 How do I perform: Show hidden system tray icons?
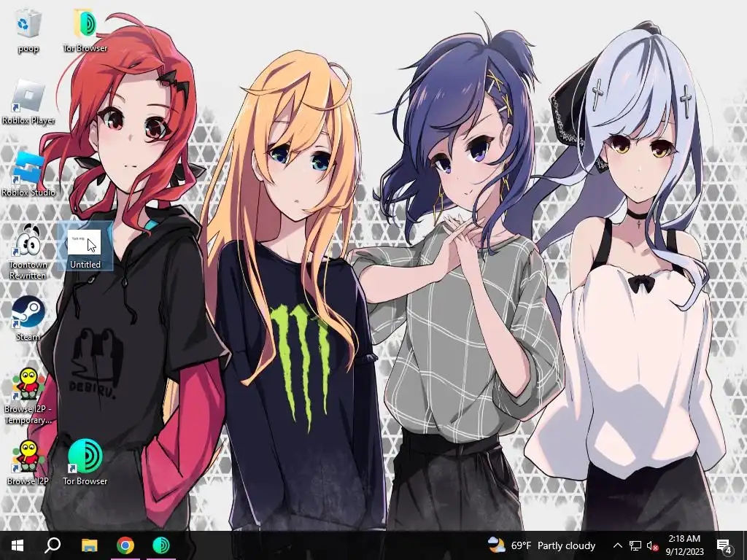617,545
